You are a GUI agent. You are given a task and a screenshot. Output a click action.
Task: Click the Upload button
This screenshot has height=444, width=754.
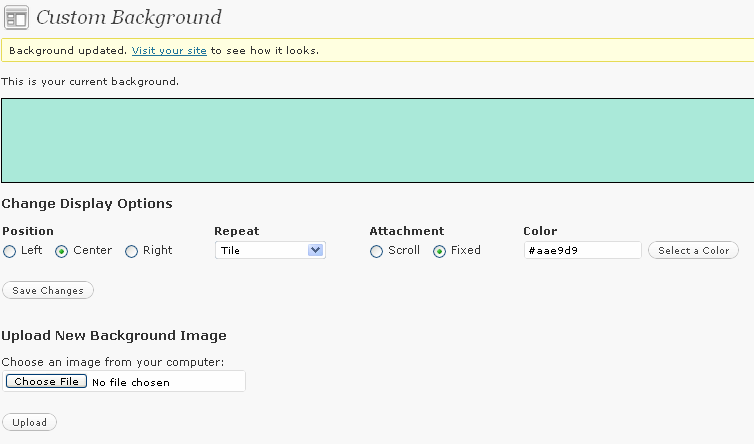[x=29, y=422]
